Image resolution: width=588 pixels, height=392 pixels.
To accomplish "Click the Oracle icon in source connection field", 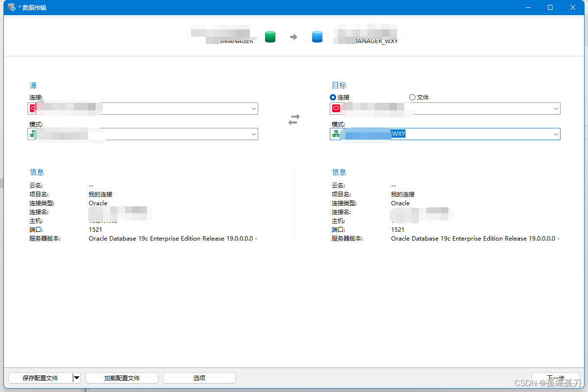I will tap(32, 108).
